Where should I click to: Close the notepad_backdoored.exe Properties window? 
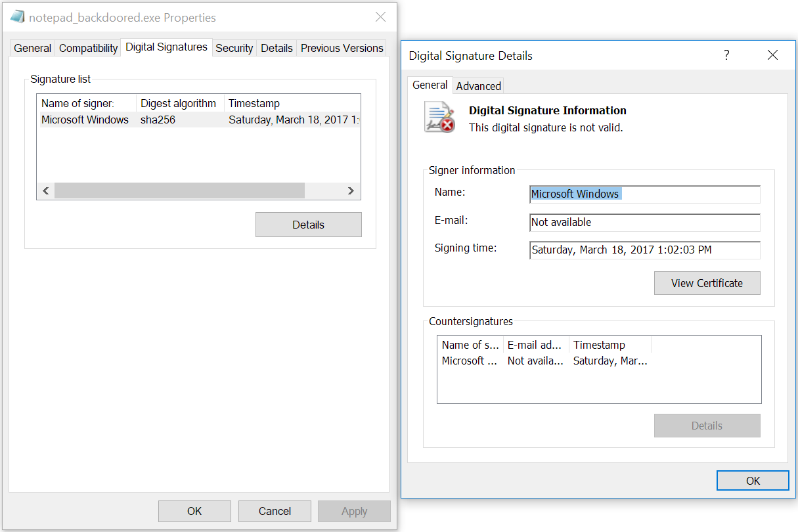(x=380, y=17)
